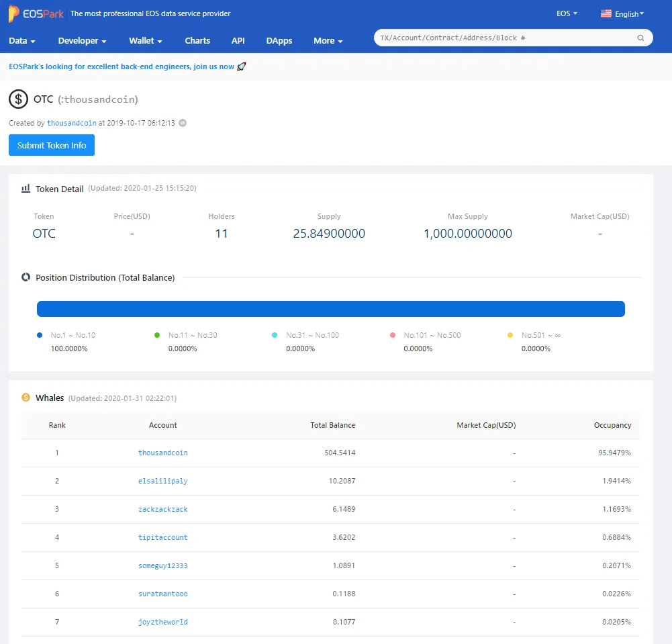Expand the More dropdown menu
Screen dimensions: 672x644
coord(328,41)
